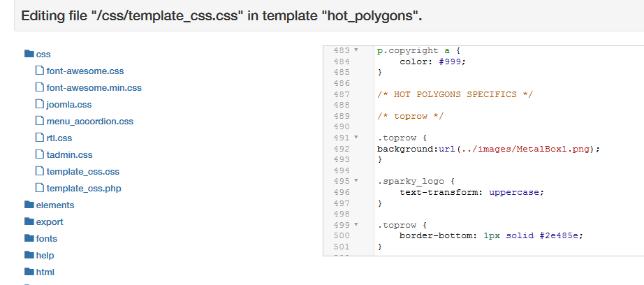Place cursor on the MetalBox1.png background line
Screen dimensions: 644x285
point(489,149)
